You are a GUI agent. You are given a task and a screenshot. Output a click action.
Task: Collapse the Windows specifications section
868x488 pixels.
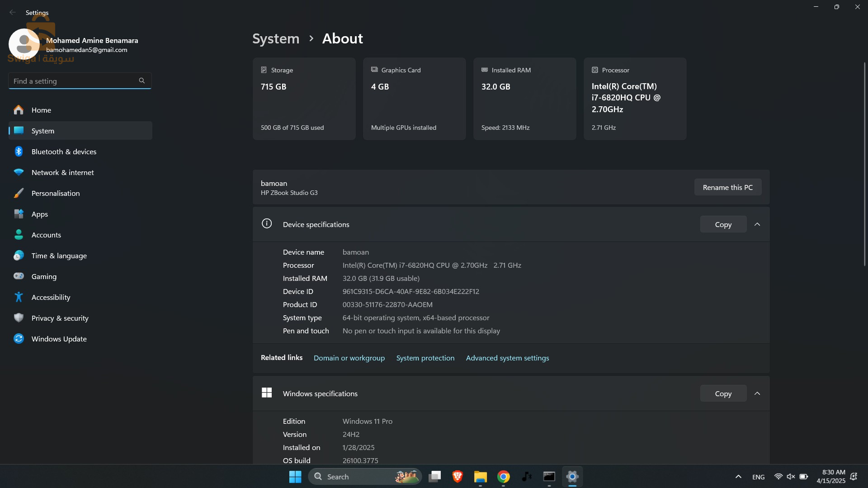(x=757, y=393)
